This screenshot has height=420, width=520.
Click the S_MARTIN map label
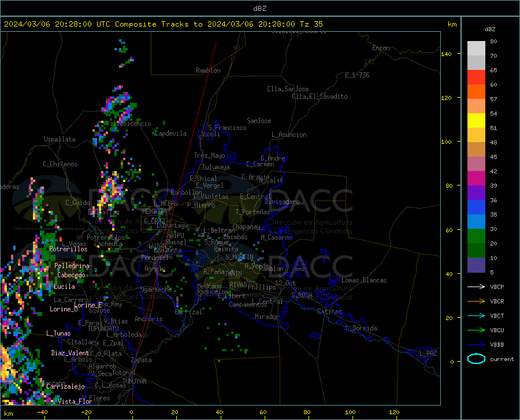coord(239,257)
